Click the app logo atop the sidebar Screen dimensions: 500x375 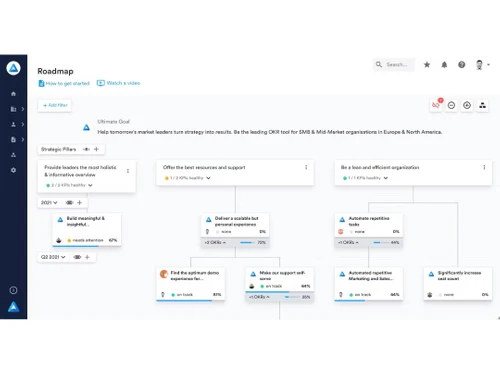(x=13, y=68)
